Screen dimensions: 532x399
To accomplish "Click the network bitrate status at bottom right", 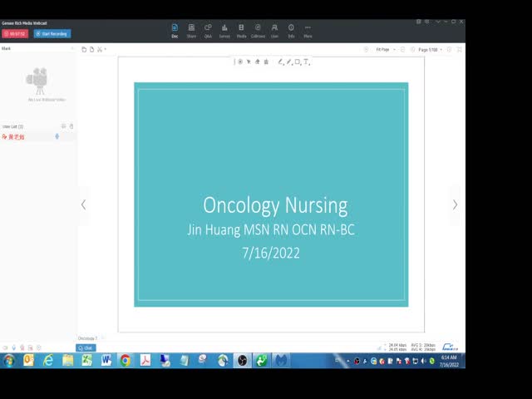I will 412,347.
